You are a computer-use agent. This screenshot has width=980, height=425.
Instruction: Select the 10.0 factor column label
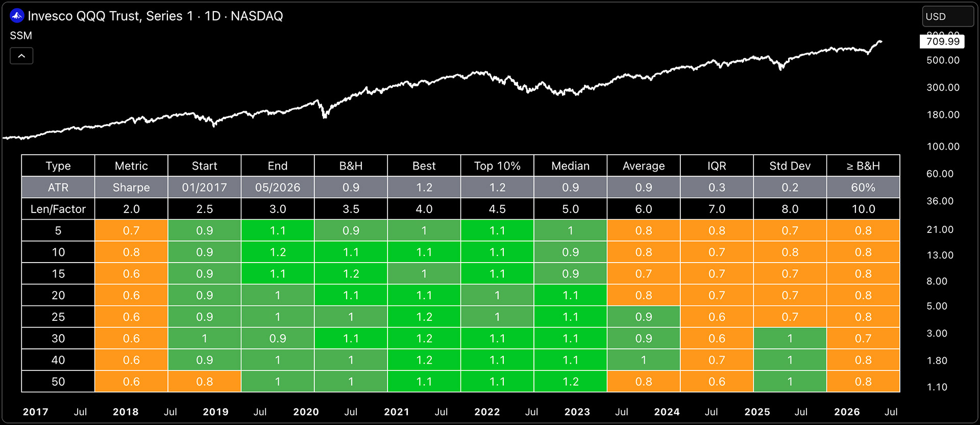[863, 209]
